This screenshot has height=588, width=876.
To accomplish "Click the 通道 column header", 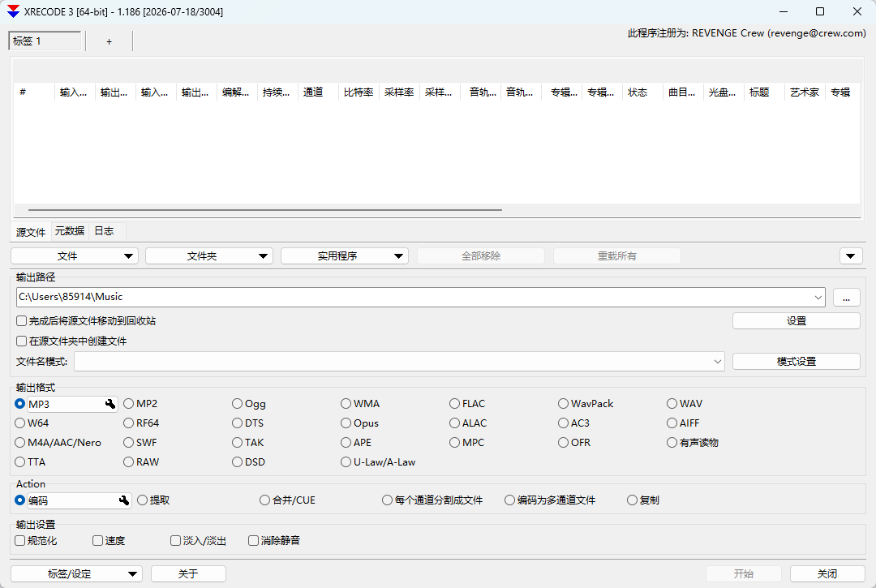I will [318, 92].
